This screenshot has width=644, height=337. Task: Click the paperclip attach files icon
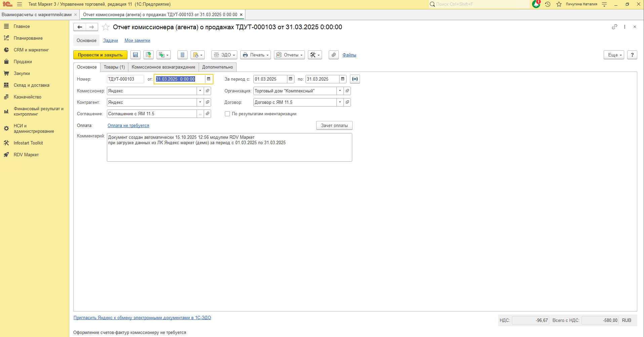[333, 55]
